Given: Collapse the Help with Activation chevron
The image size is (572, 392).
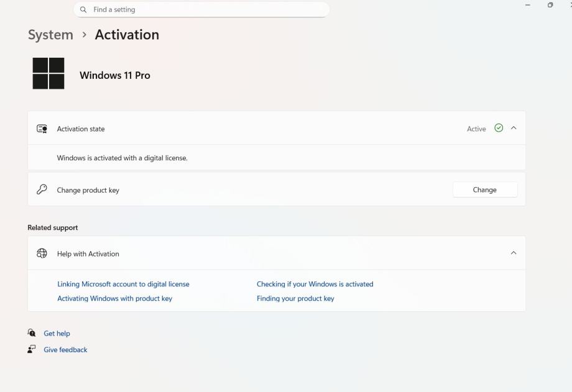Looking at the screenshot, I should 514,253.
